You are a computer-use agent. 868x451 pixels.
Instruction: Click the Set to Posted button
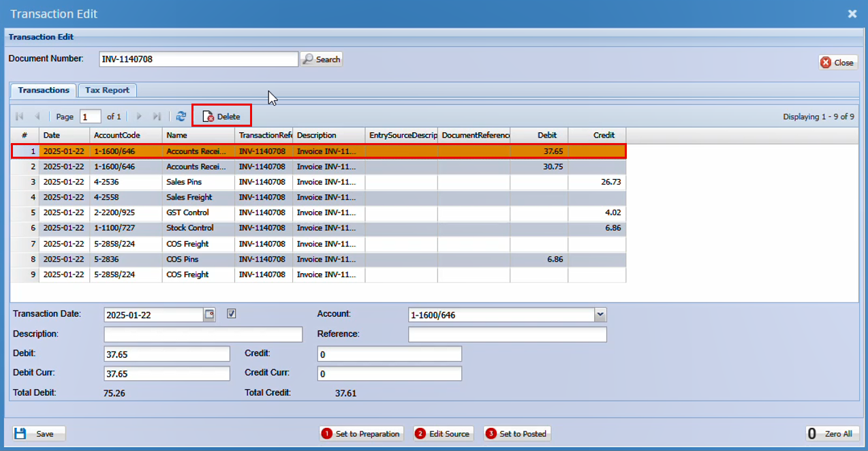516,434
